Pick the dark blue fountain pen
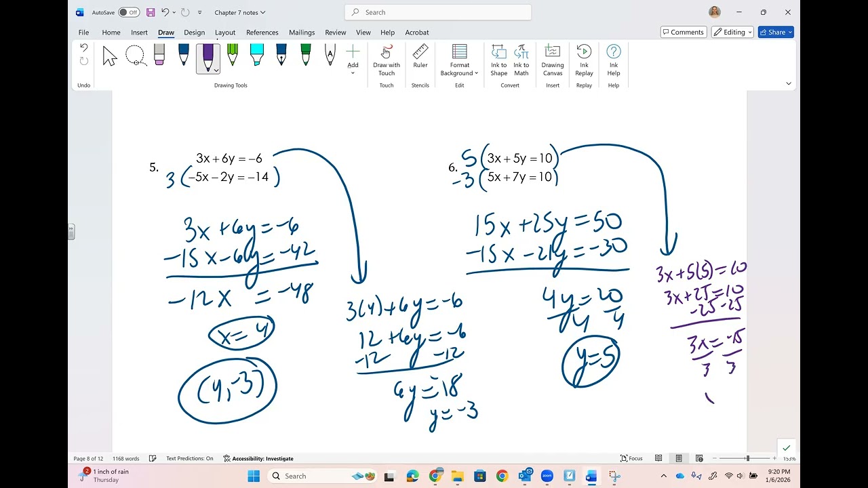Viewport: 868px width, 488px height. pyautogui.click(x=281, y=55)
